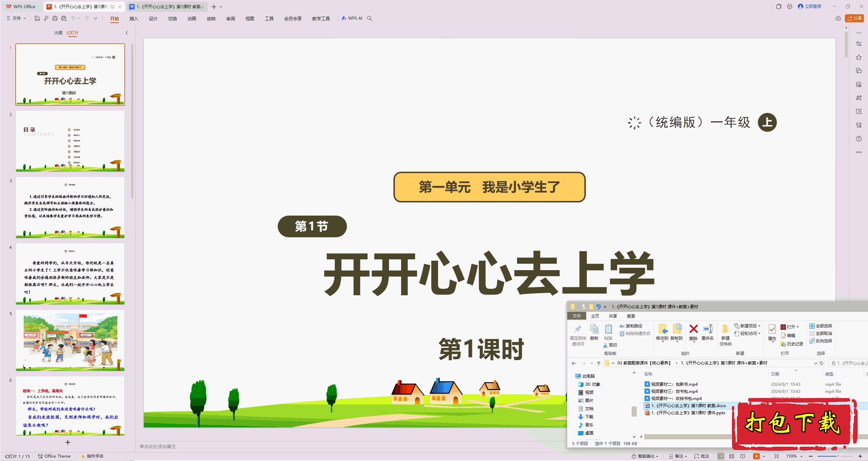Click the zoom out minus button
Image resolution: width=868 pixels, height=461 pixels.
pyautogui.click(x=811, y=456)
